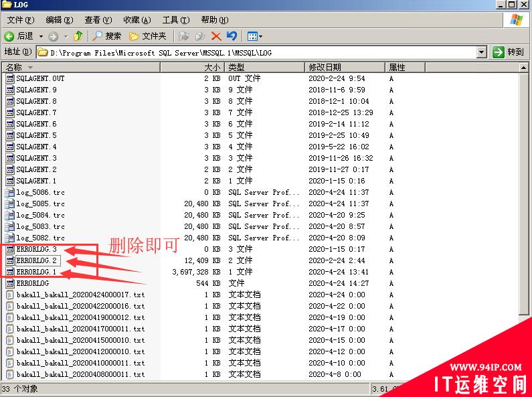Select the SQLAGENT.5 file icon
Screen dimensions: 532x397
click(x=10, y=135)
